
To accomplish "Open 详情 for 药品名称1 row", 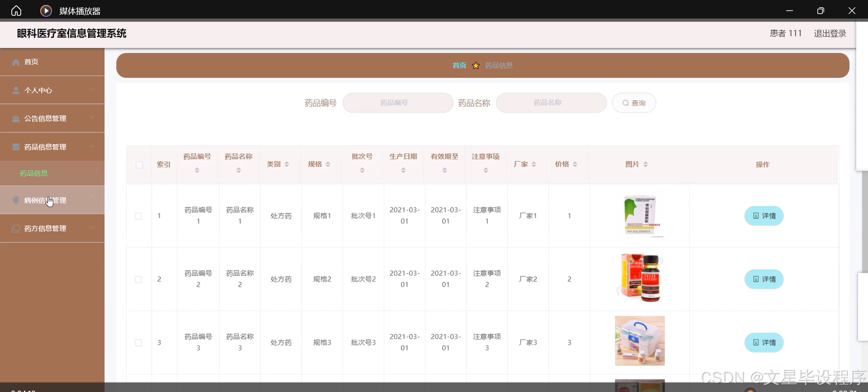I will [764, 216].
